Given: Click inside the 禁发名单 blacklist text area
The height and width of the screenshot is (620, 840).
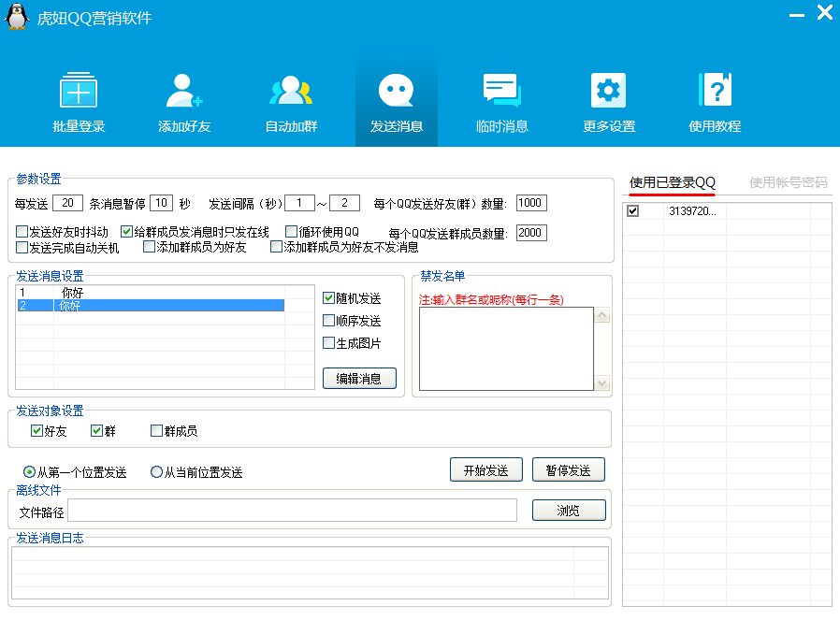Looking at the screenshot, I should click(x=506, y=349).
